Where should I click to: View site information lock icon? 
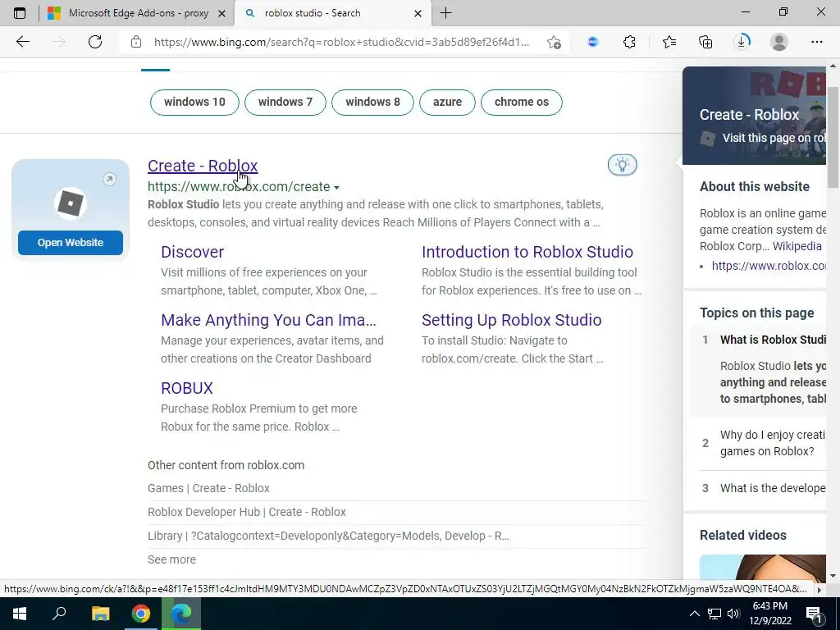[x=136, y=42]
